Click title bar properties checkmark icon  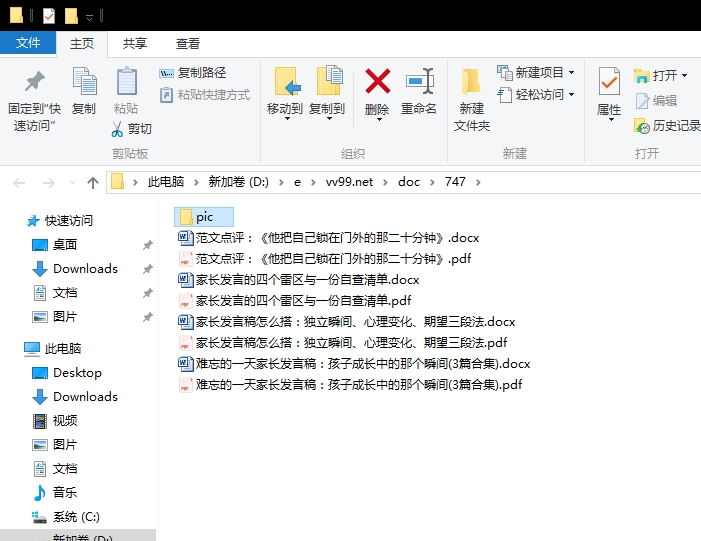click(49, 16)
